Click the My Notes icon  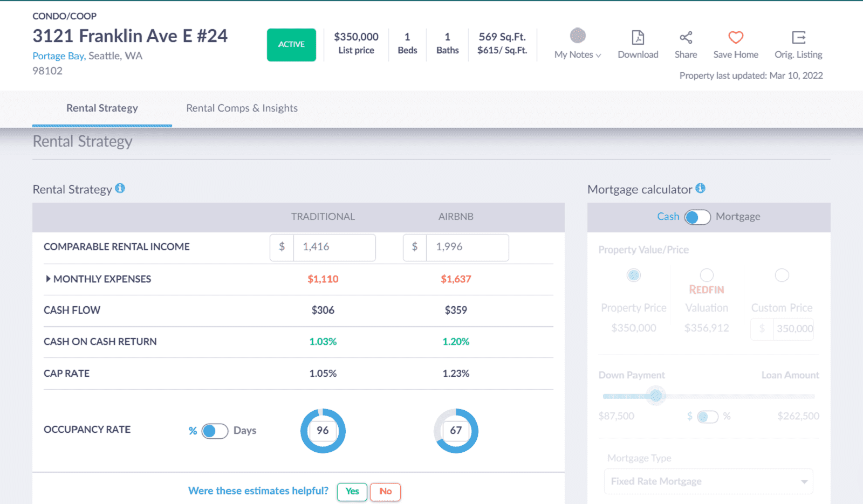(577, 36)
